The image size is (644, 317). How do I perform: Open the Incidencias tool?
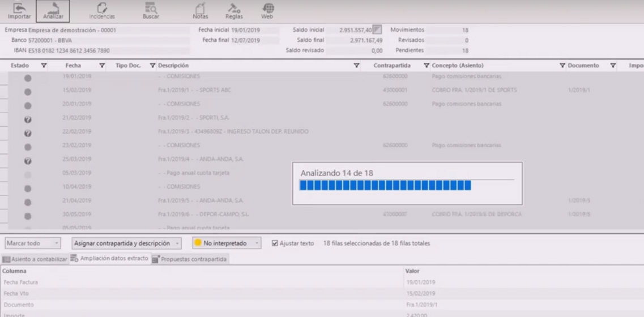[101, 11]
